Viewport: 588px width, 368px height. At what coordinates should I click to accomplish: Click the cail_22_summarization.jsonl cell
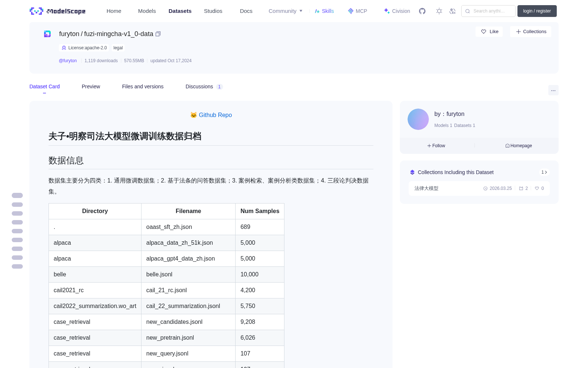click(188, 306)
